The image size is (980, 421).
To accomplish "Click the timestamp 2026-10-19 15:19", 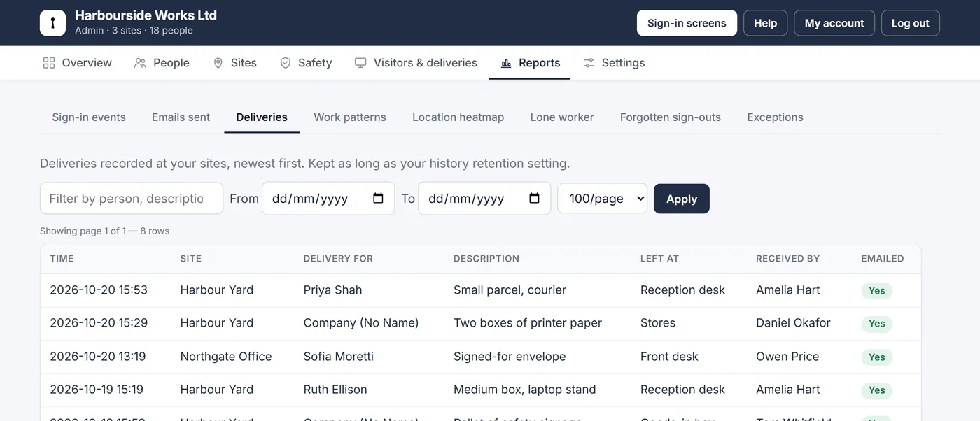I will [x=97, y=390].
